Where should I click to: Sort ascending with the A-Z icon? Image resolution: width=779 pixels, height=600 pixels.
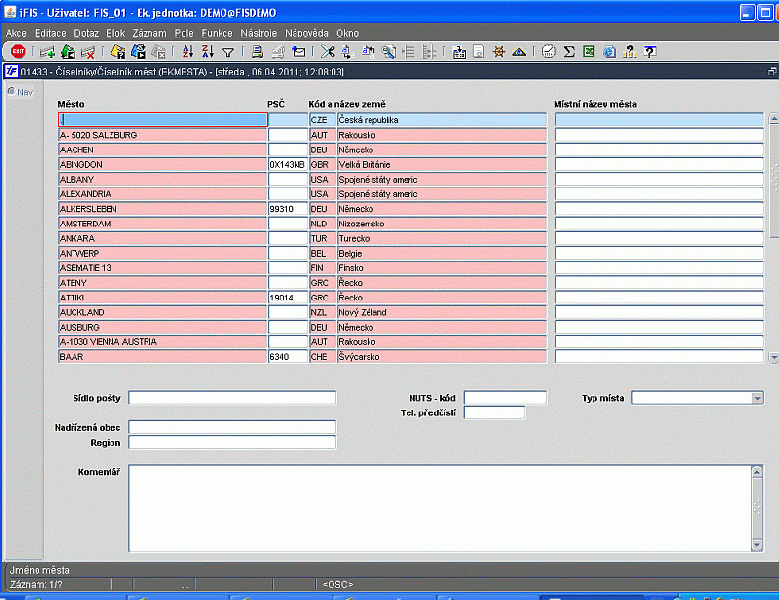(188, 52)
